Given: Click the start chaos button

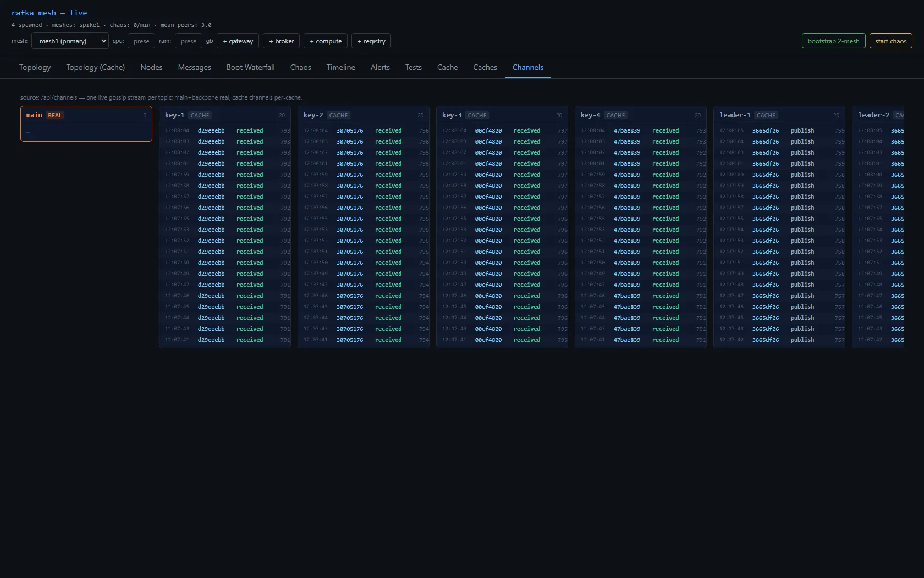Looking at the screenshot, I should click(x=890, y=41).
